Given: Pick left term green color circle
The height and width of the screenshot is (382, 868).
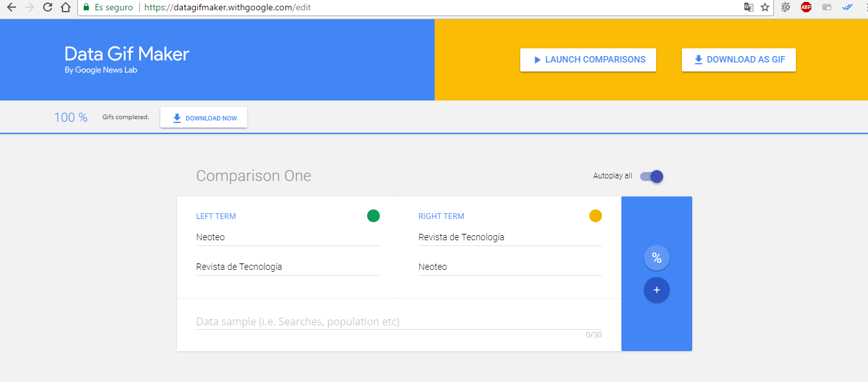Looking at the screenshot, I should click(373, 216).
